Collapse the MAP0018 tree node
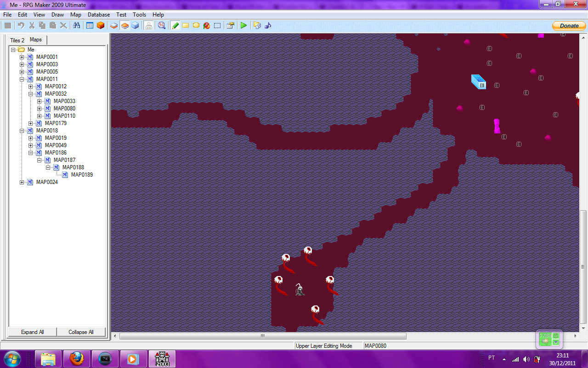 [22, 131]
